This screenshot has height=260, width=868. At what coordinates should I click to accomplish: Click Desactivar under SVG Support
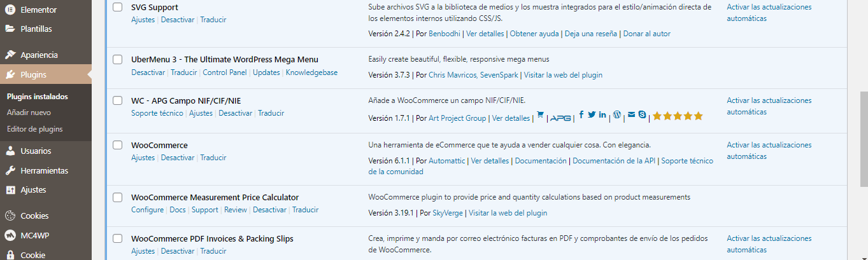pyautogui.click(x=178, y=20)
